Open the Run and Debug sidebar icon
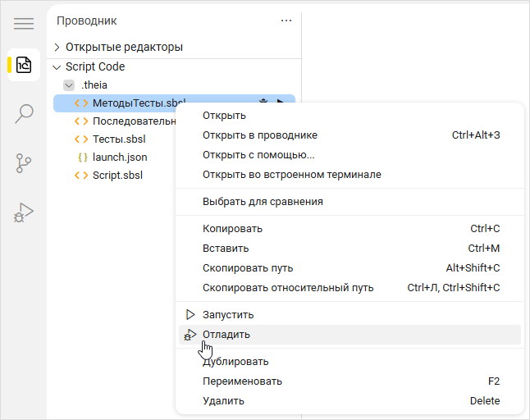 click(x=23, y=212)
